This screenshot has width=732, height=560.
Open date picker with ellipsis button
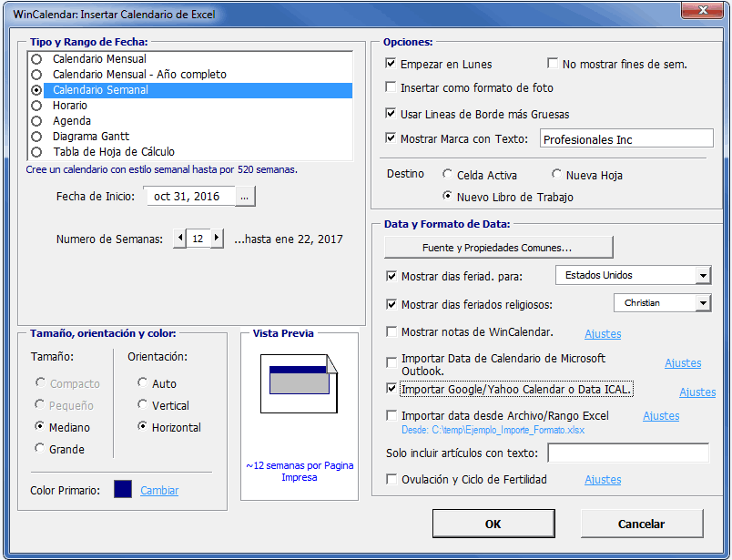pyautogui.click(x=247, y=196)
